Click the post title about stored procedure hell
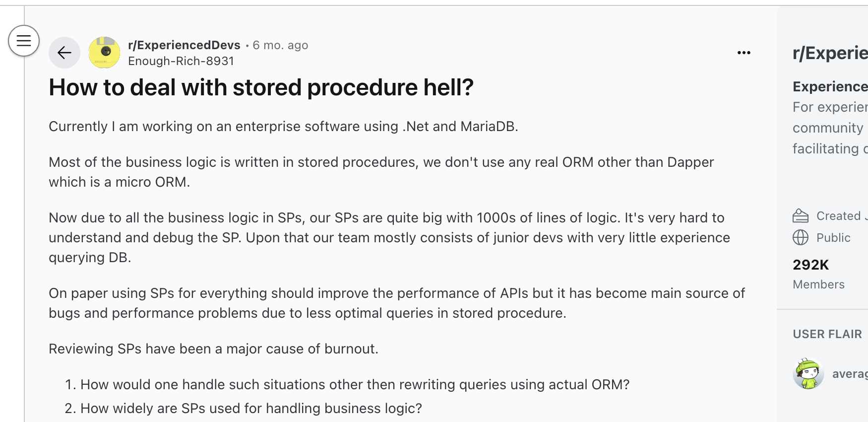The height and width of the screenshot is (422, 868). pos(261,88)
